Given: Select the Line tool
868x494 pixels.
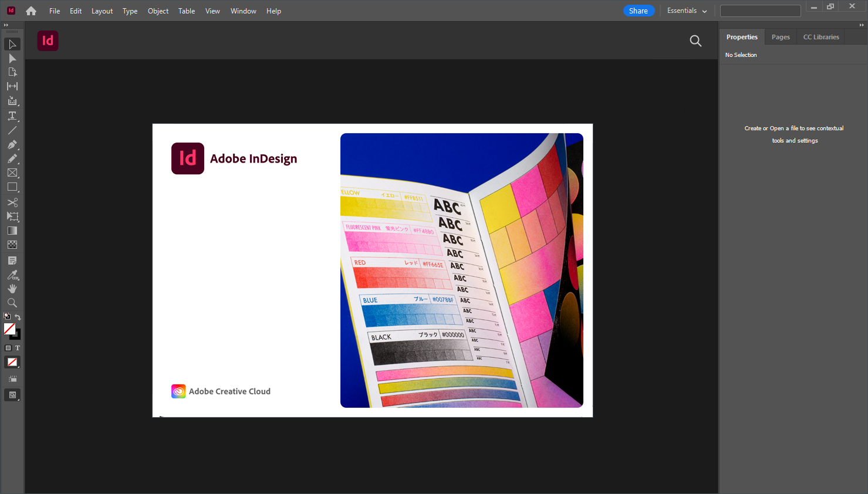Looking at the screenshot, I should 12,130.
